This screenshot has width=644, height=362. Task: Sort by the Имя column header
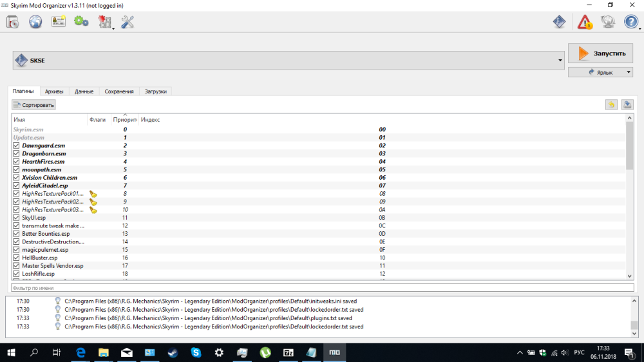pyautogui.click(x=50, y=120)
